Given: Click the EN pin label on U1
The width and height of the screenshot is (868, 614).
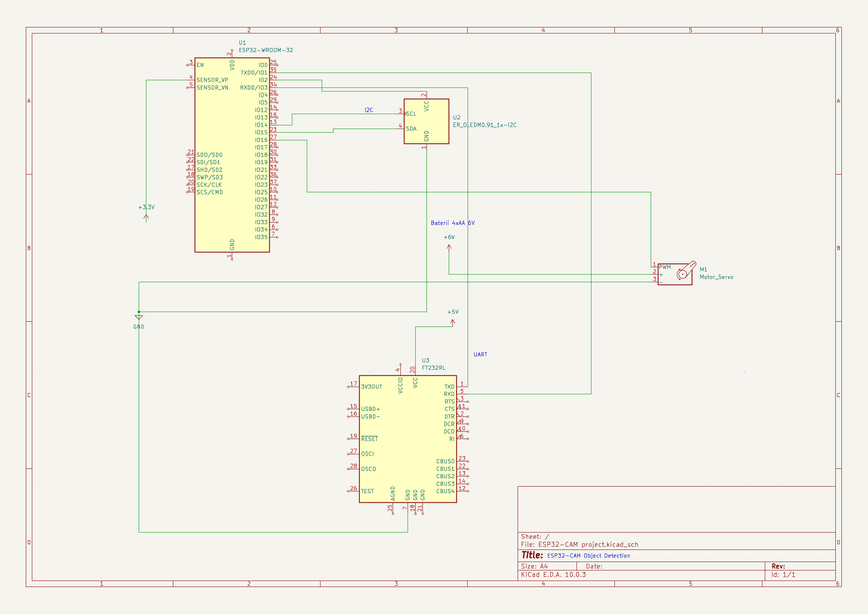Looking at the screenshot, I should pyautogui.click(x=200, y=65).
